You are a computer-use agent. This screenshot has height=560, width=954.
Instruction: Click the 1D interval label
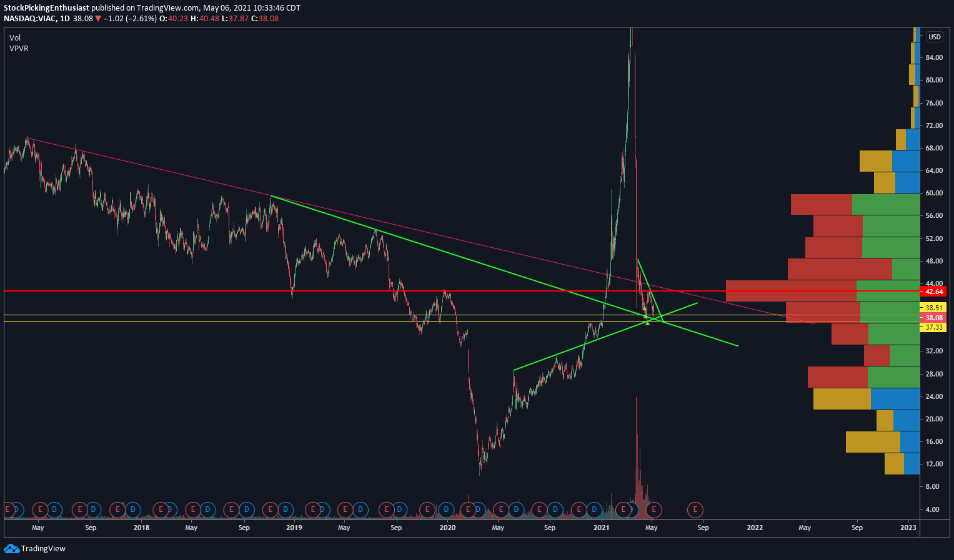coord(65,19)
